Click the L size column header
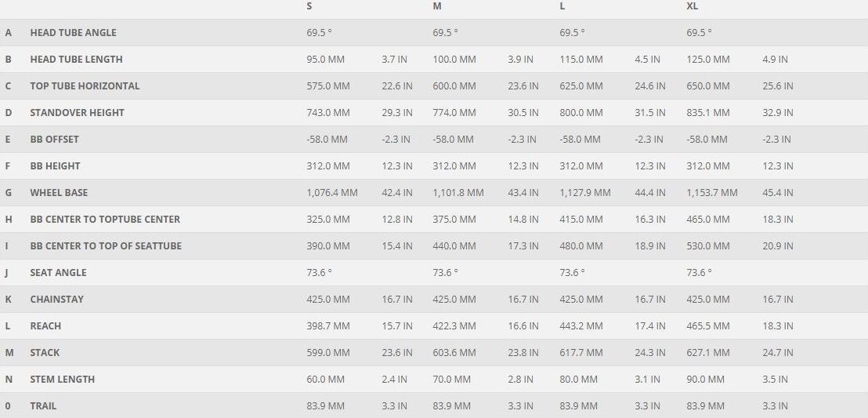 tap(562, 6)
